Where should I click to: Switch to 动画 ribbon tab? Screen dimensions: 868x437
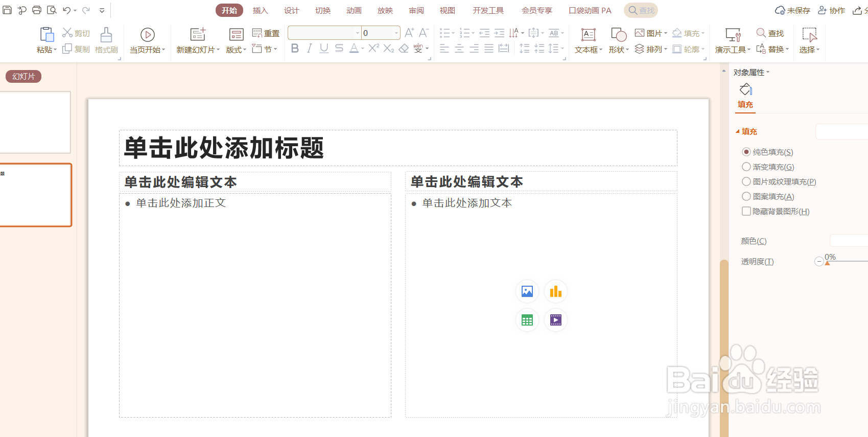point(354,10)
